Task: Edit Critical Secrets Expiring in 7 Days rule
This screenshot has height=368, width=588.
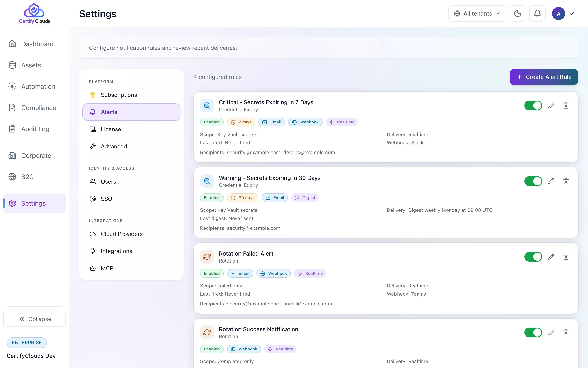Action: pos(551,105)
